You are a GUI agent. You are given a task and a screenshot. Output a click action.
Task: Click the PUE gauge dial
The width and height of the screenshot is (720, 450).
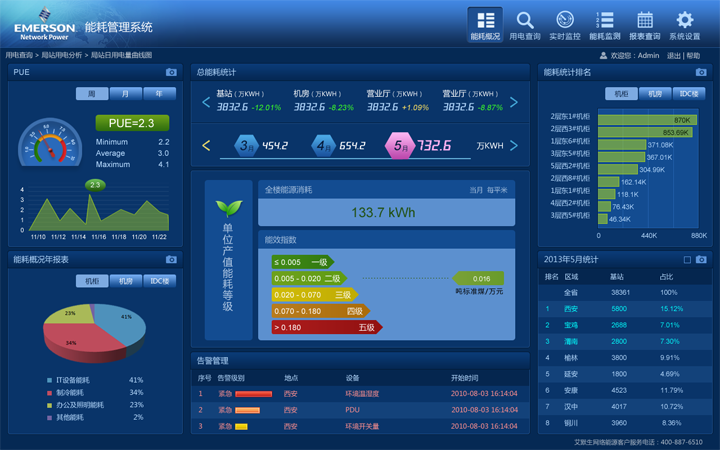point(50,143)
